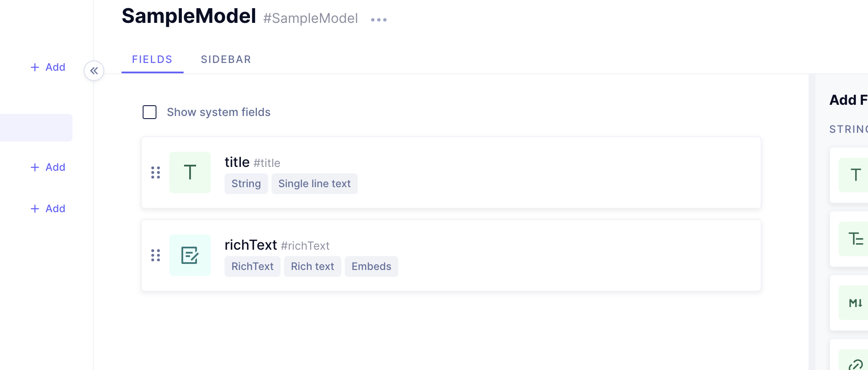868x370 pixels.
Task: Open the FIELDS tab
Action: (x=152, y=59)
